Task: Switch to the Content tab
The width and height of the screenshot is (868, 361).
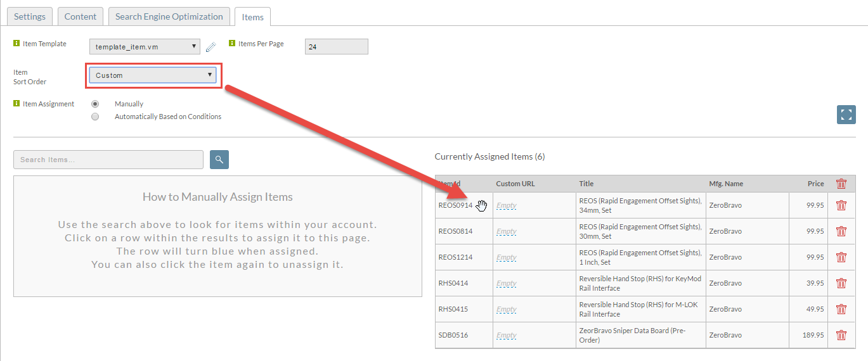Action: tap(81, 16)
